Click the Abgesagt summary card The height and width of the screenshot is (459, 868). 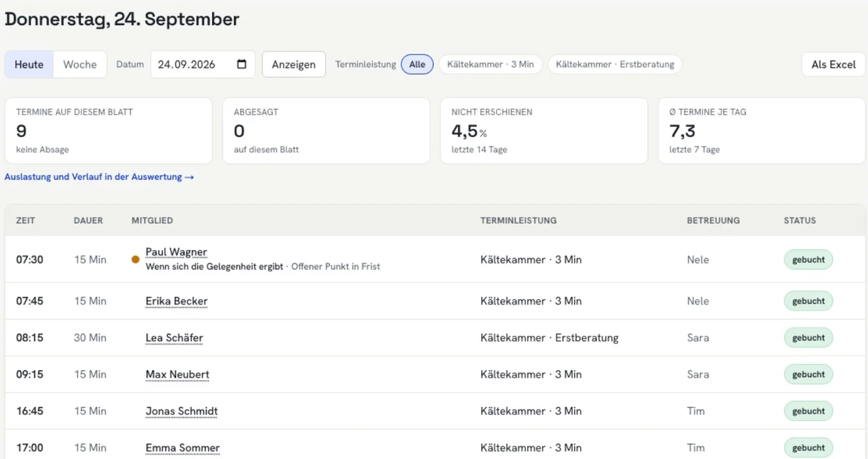tap(326, 131)
